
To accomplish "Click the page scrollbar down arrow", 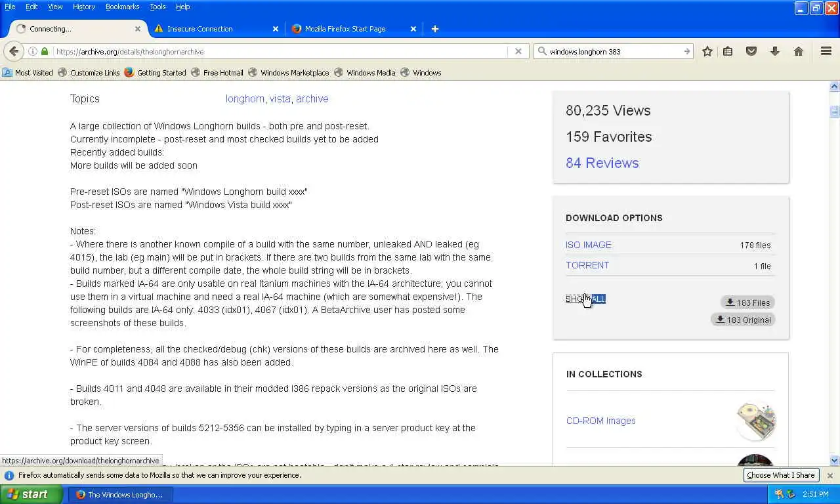I will [835, 461].
